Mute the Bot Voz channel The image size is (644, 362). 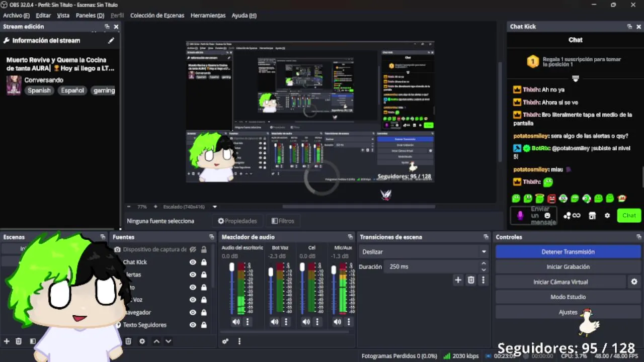pos(274,322)
